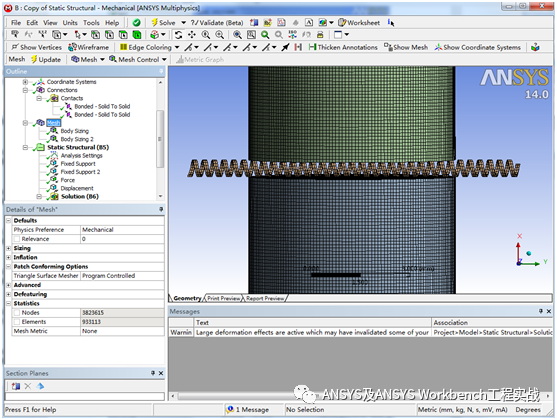Click the Label 'A' annotation icon

coord(309,23)
